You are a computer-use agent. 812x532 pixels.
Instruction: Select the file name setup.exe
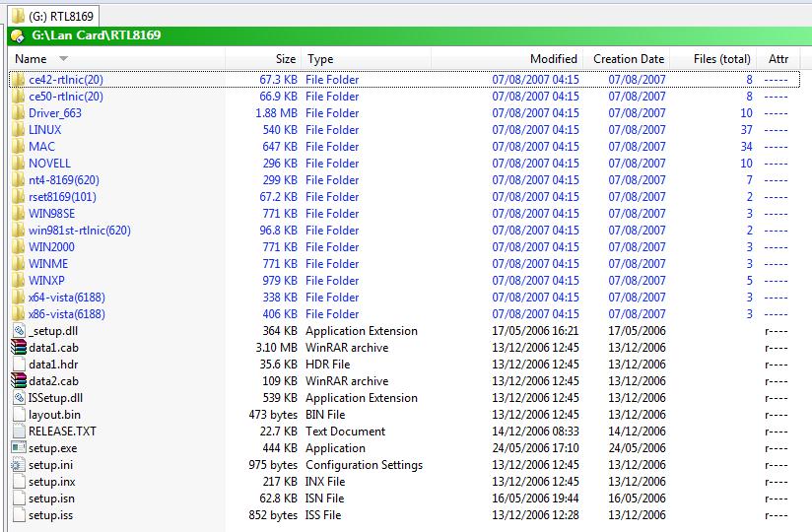pyautogui.click(x=53, y=448)
